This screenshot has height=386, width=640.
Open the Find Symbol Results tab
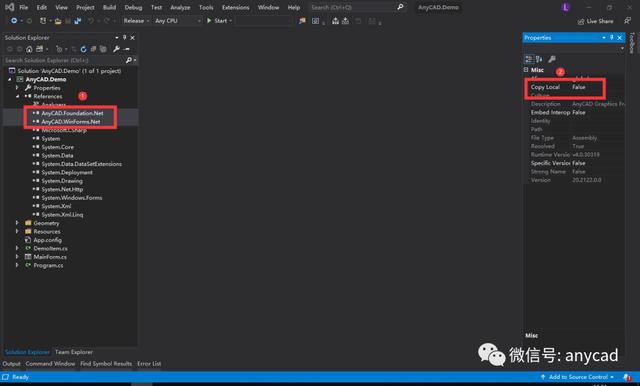(x=106, y=364)
